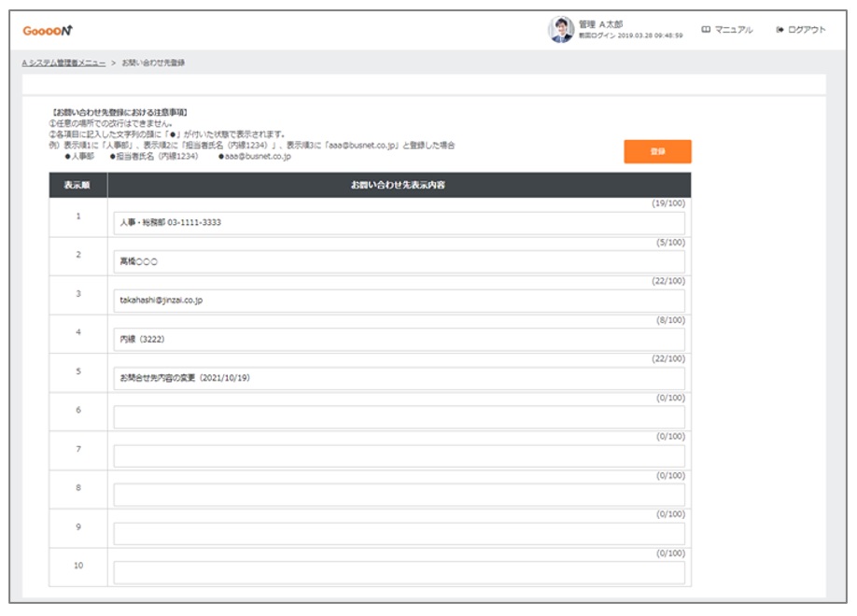857x616 pixels.
Task: Click the (5/100) character counter
Action: point(670,242)
